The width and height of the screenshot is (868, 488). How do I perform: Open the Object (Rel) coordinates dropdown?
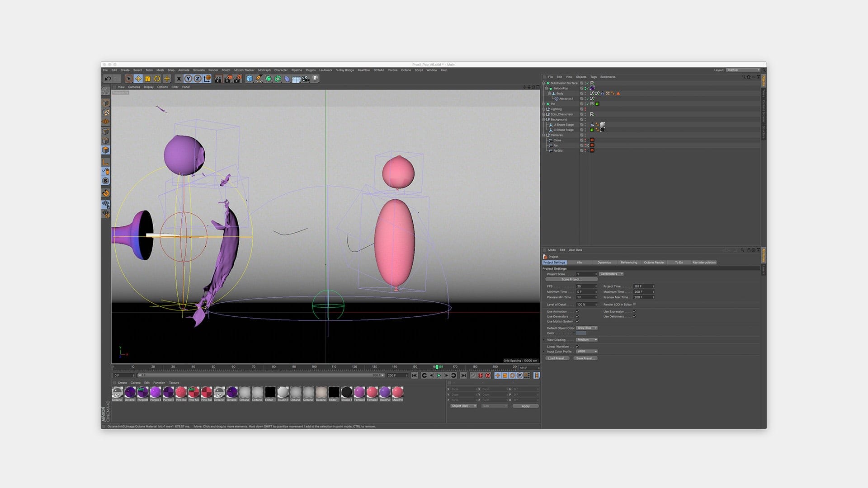click(x=463, y=406)
